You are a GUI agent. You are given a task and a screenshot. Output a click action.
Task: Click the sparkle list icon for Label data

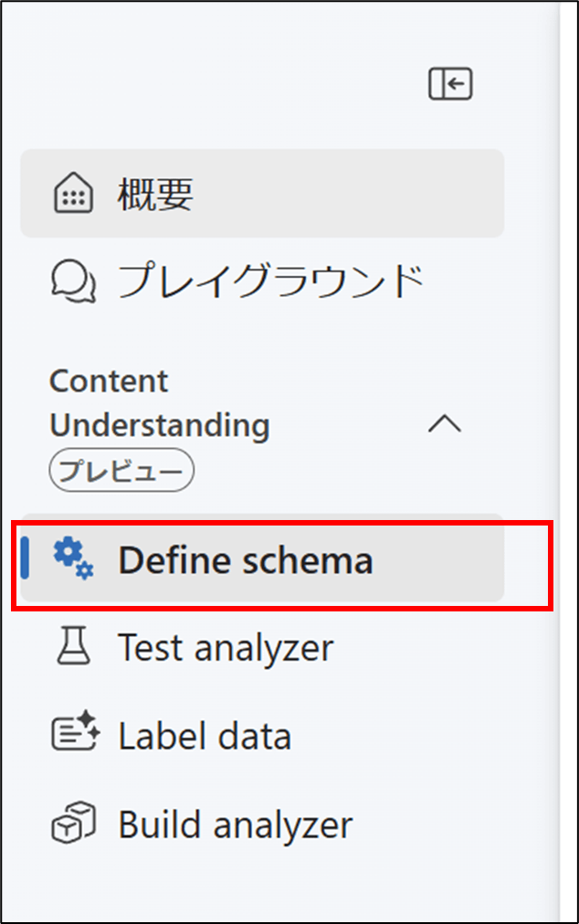click(x=76, y=731)
